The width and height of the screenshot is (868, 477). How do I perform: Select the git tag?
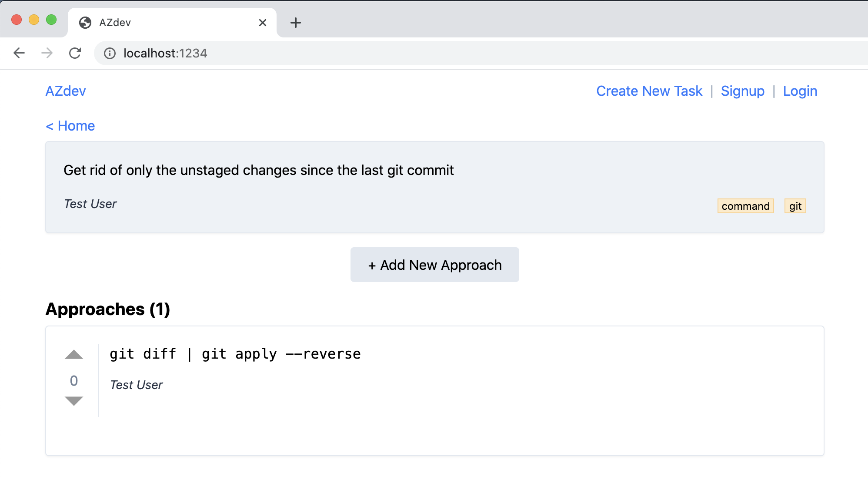795,206
